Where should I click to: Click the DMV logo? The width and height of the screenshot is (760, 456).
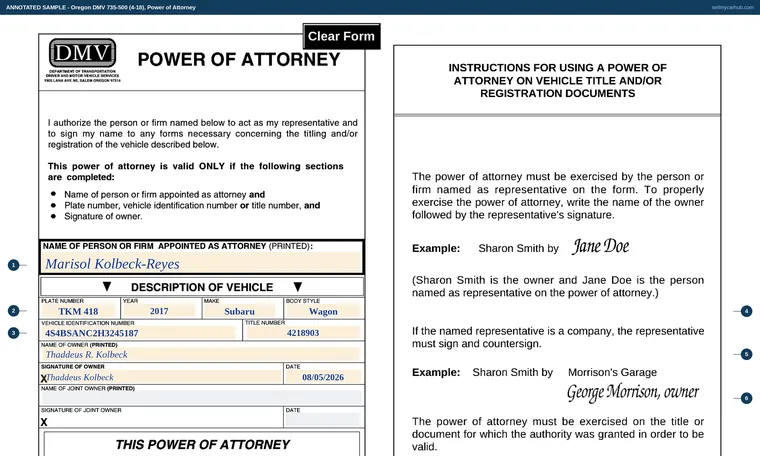click(x=82, y=53)
